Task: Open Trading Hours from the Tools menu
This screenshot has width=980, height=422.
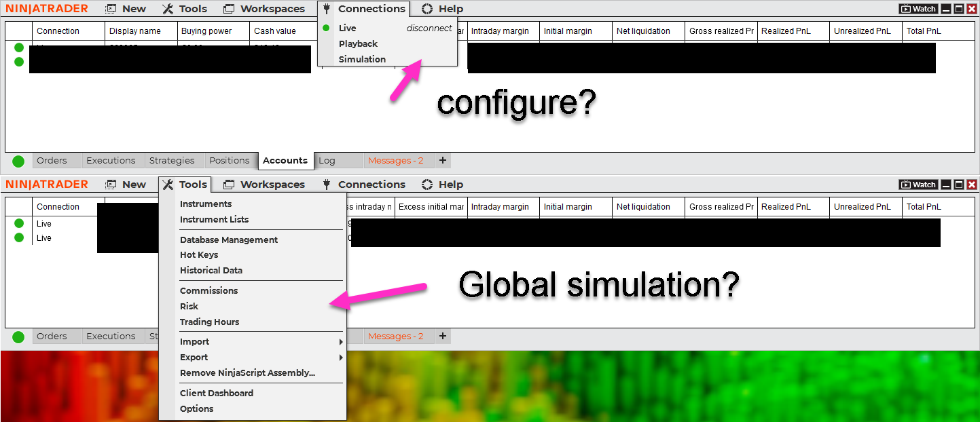Action: (x=209, y=322)
